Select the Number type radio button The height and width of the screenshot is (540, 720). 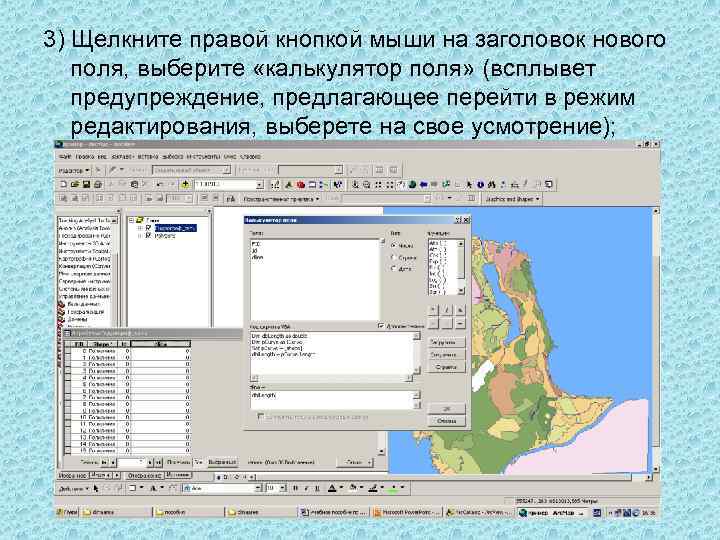tap(394, 246)
